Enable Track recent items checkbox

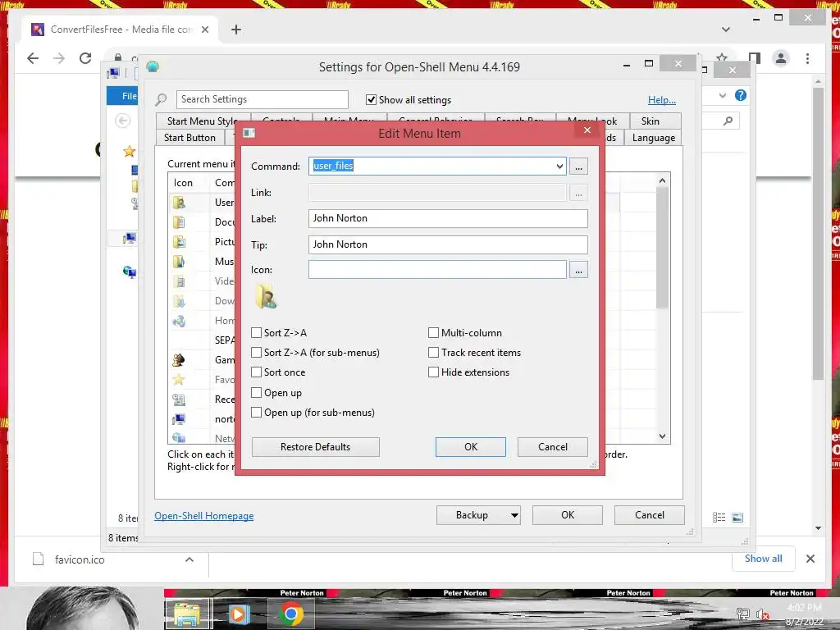(433, 353)
